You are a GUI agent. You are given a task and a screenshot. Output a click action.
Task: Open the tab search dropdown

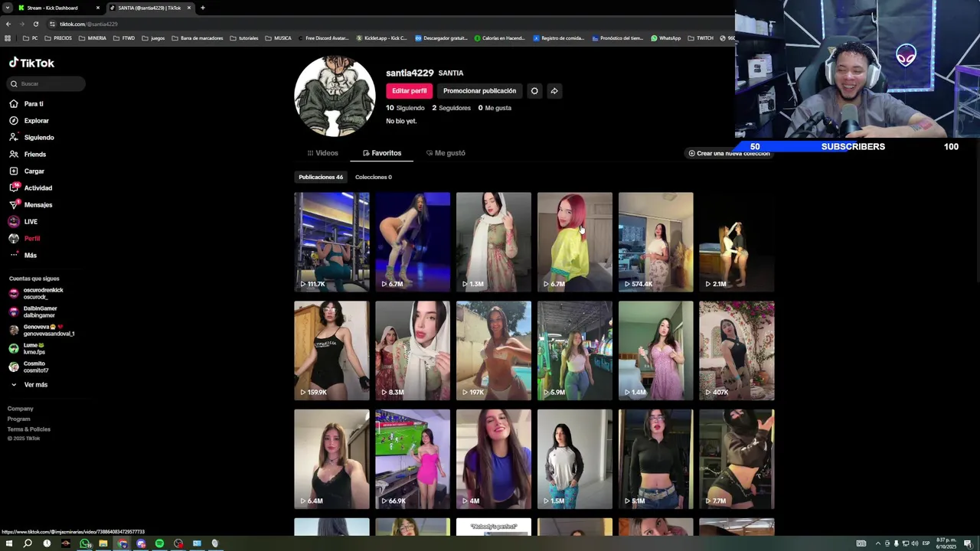[8, 8]
